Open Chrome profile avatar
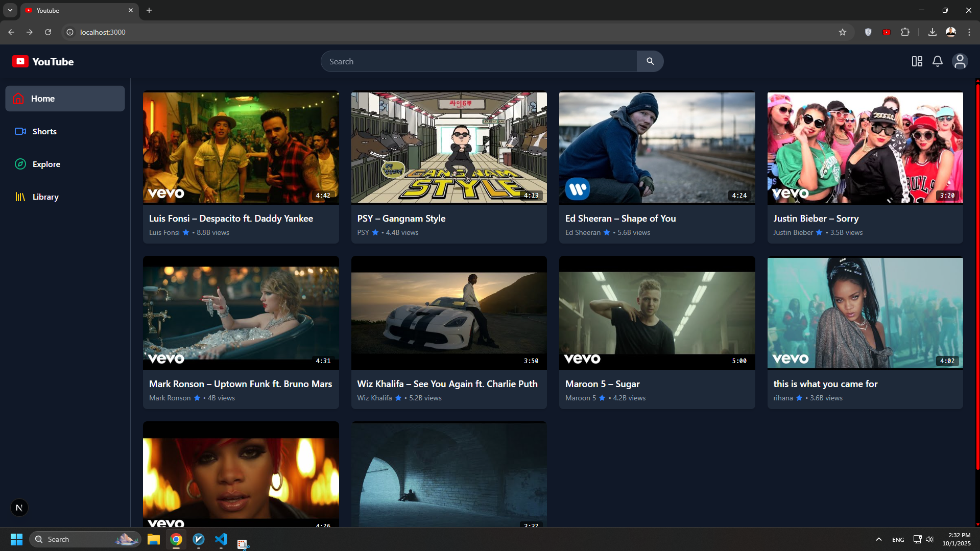Image resolution: width=980 pixels, height=551 pixels. pyautogui.click(x=950, y=32)
